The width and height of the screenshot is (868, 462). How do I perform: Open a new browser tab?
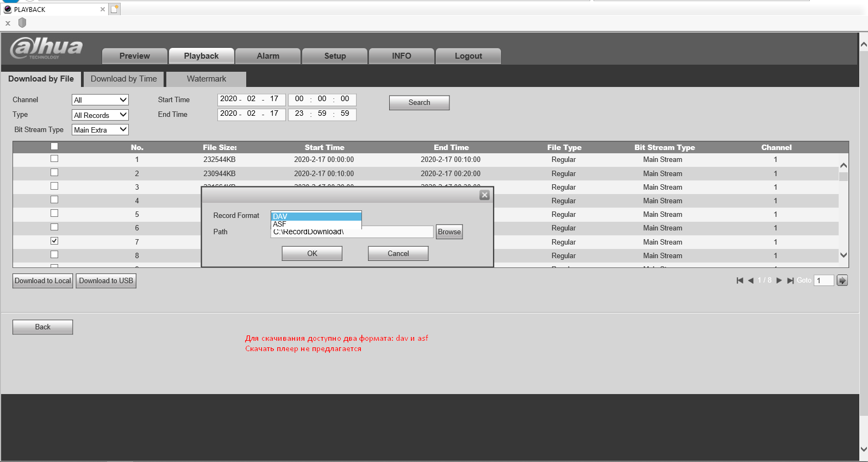point(115,9)
